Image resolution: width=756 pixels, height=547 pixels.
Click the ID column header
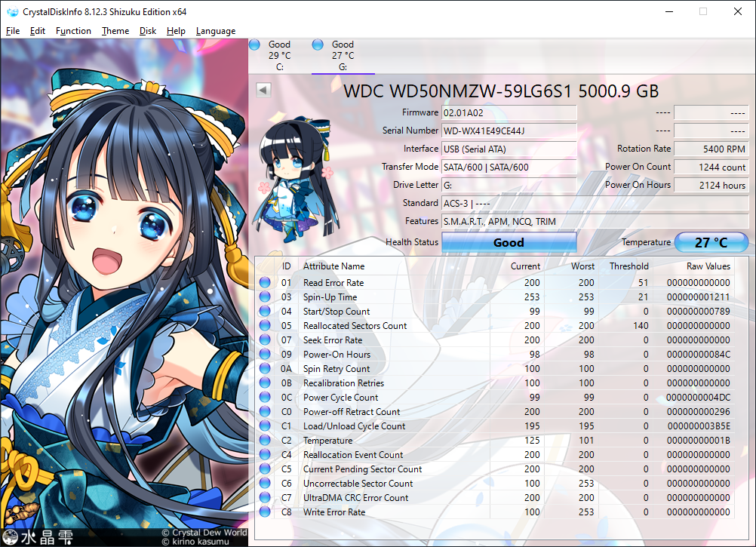tap(287, 266)
